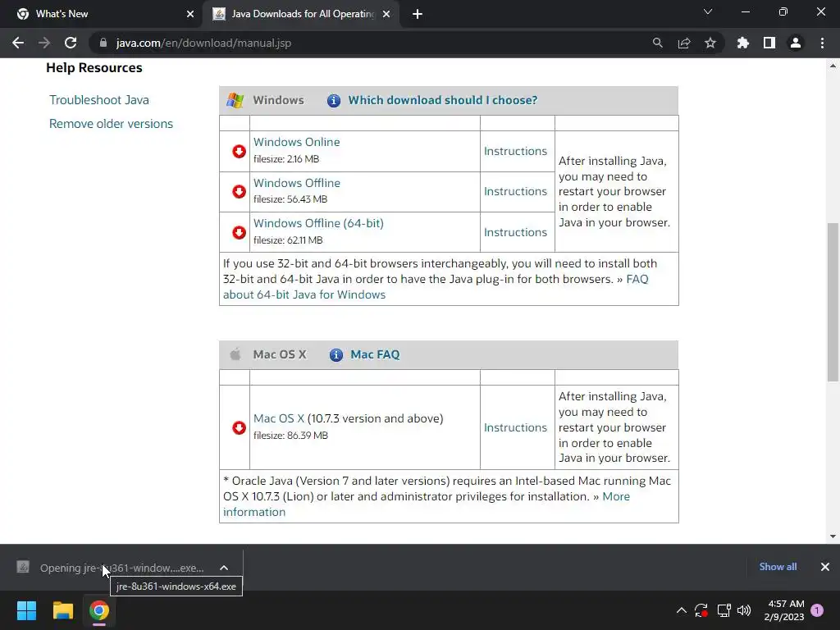Open the Chrome profile icon

796,43
